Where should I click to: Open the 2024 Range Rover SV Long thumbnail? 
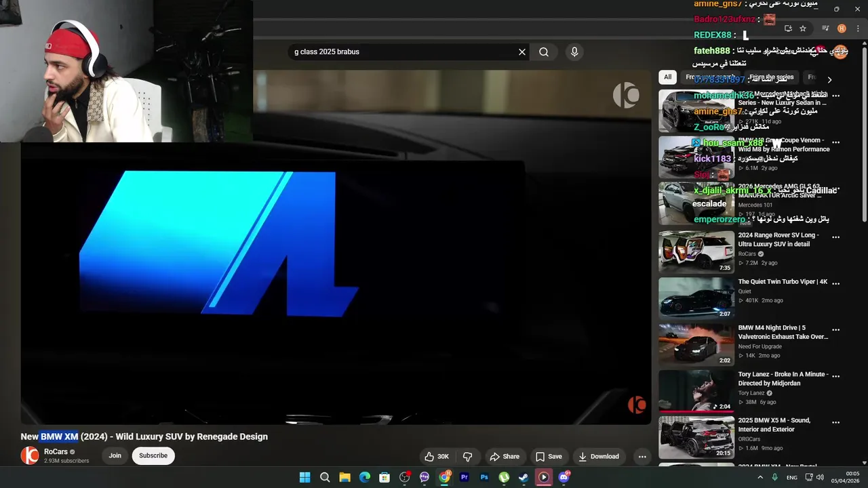point(696,252)
